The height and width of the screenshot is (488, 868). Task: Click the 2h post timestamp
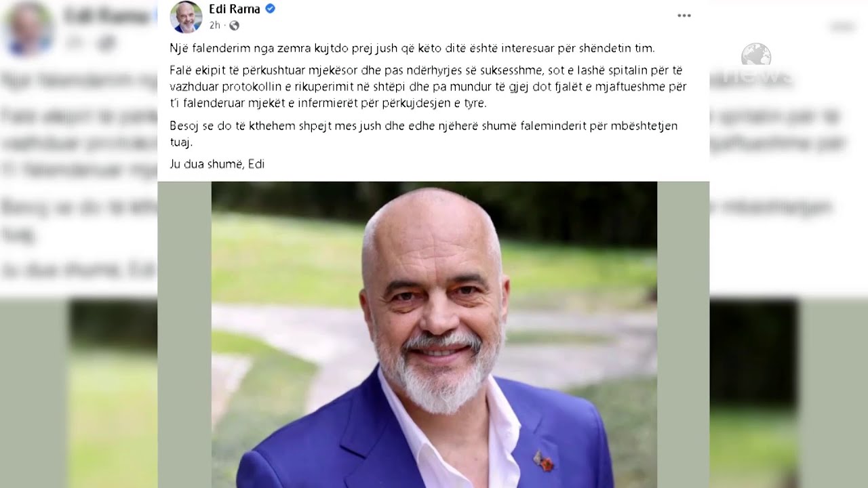tap(214, 26)
